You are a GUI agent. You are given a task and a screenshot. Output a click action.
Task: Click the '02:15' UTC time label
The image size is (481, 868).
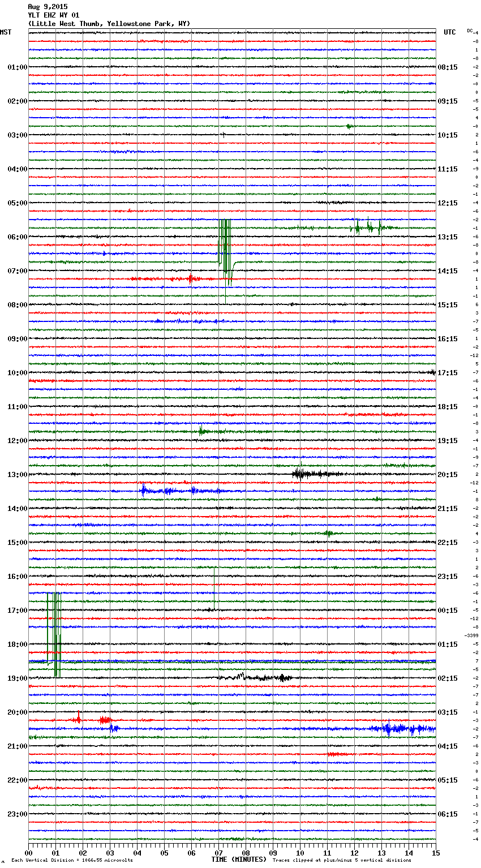tap(448, 678)
